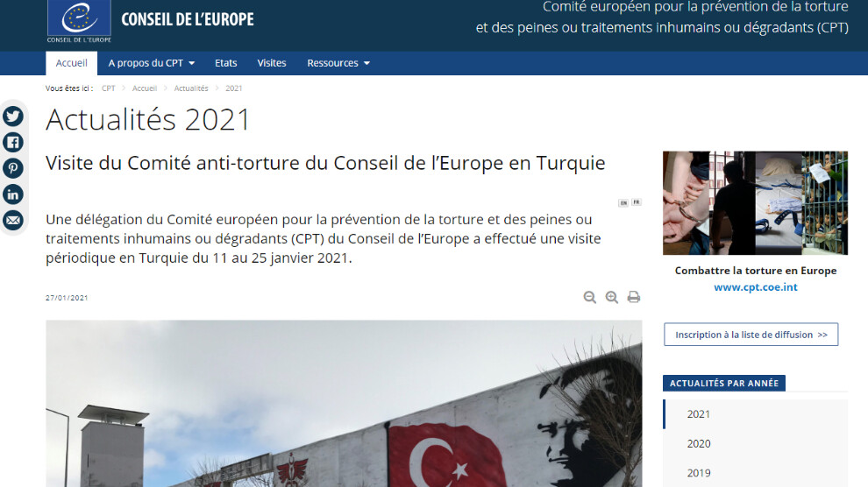The width and height of the screenshot is (868, 487).
Task: Open the Visites menu item
Action: (272, 63)
